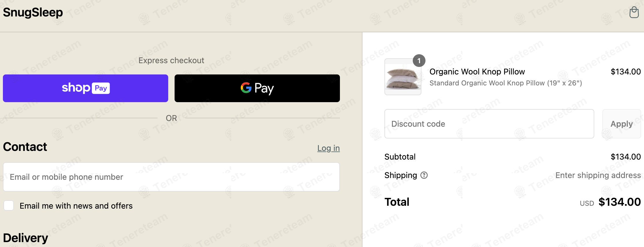
Task: Click the Standard pillow size description
Action: (x=506, y=83)
